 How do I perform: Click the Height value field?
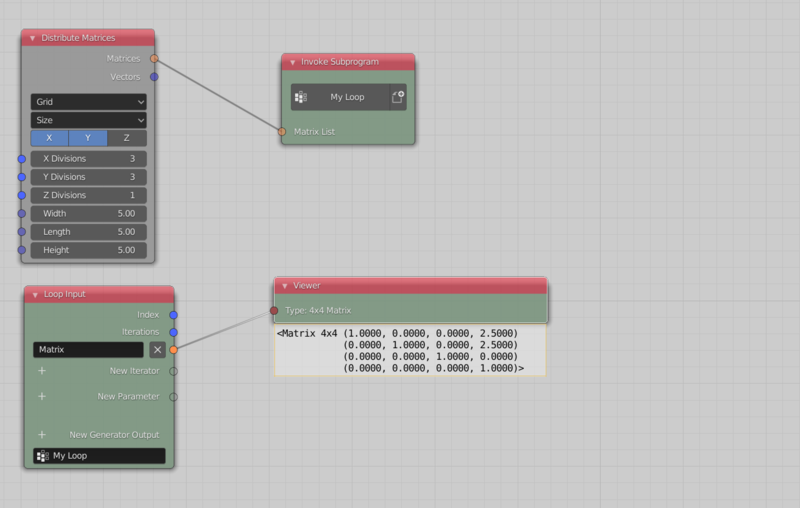click(x=89, y=250)
